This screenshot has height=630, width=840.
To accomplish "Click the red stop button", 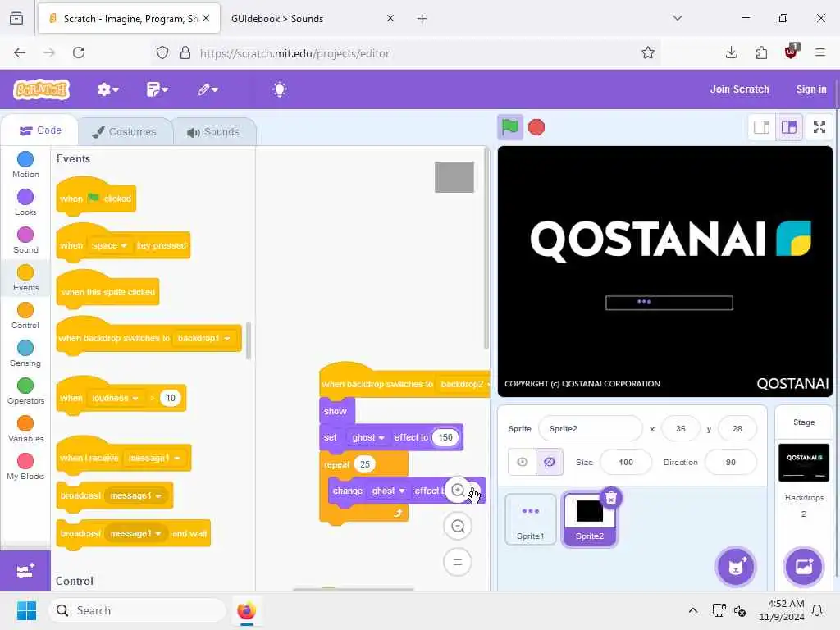I will [536, 127].
